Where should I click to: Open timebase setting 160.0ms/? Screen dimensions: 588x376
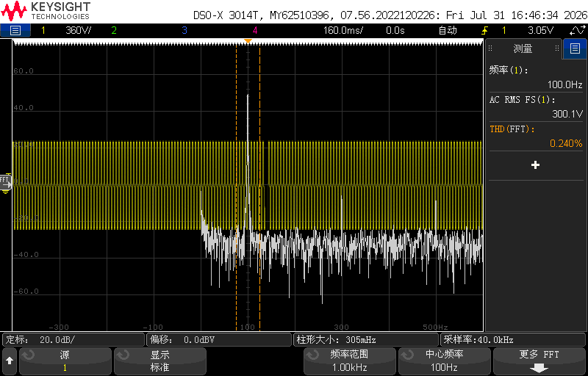click(343, 30)
